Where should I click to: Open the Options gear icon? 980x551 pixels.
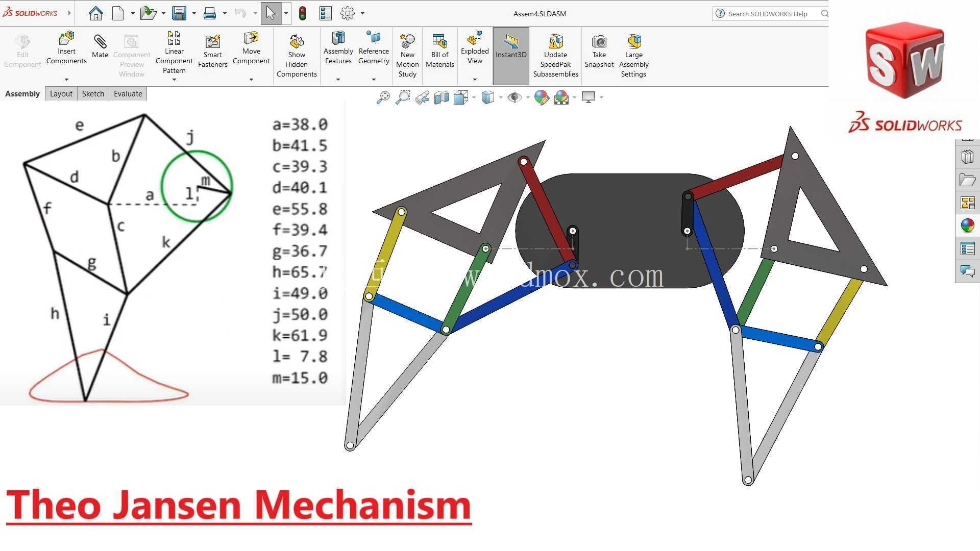pos(348,13)
